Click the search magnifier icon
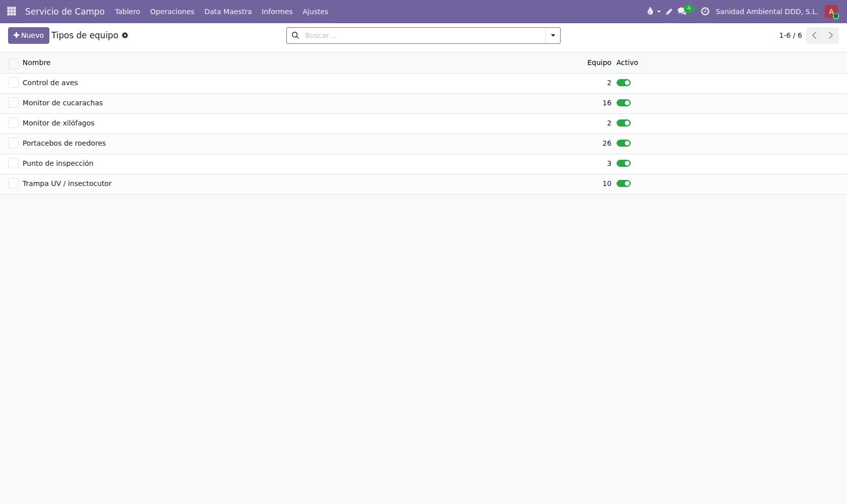Viewport: 847px width, 504px height. click(295, 35)
